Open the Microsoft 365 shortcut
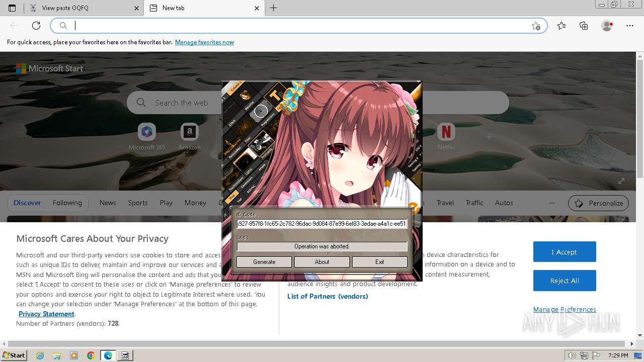 [x=147, y=137]
